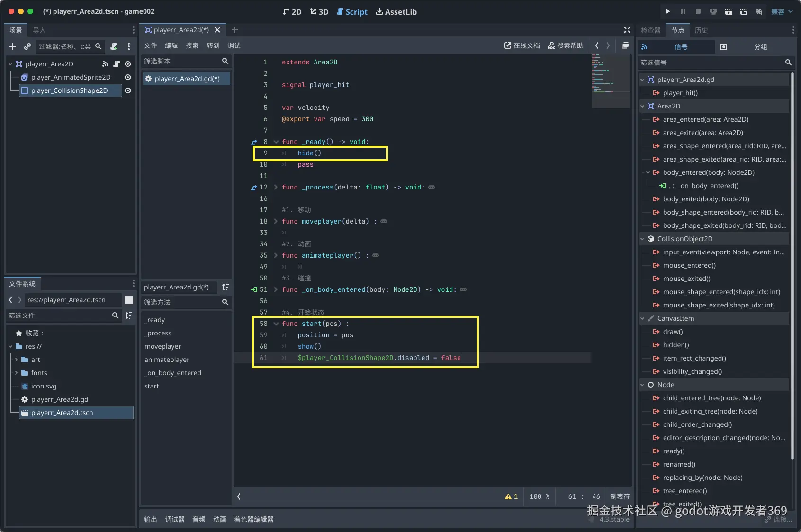This screenshot has width=801, height=532.
Task: Open the 着色器编辑器 shader editor panel
Action: coord(254,519)
